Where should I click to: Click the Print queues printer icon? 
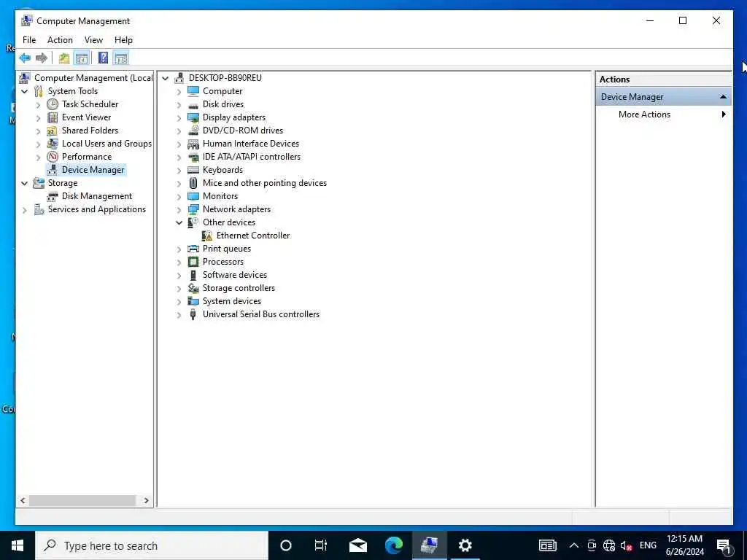[x=193, y=249]
